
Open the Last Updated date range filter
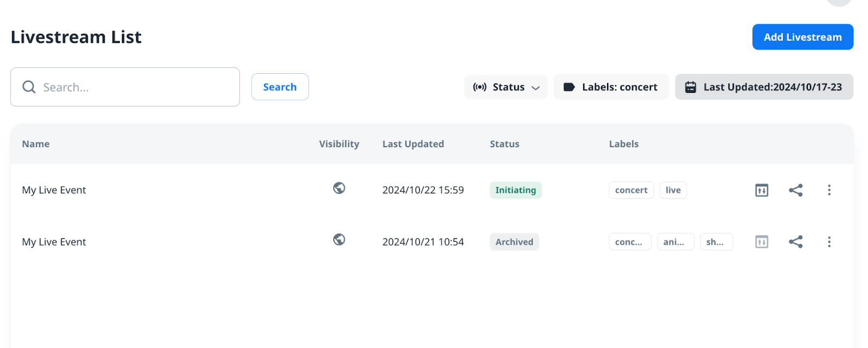point(764,87)
